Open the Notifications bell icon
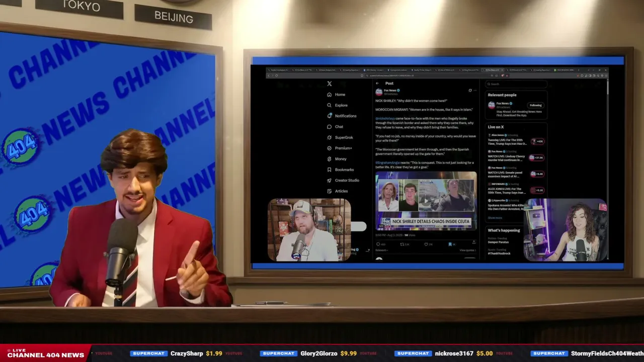 coord(329,116)
